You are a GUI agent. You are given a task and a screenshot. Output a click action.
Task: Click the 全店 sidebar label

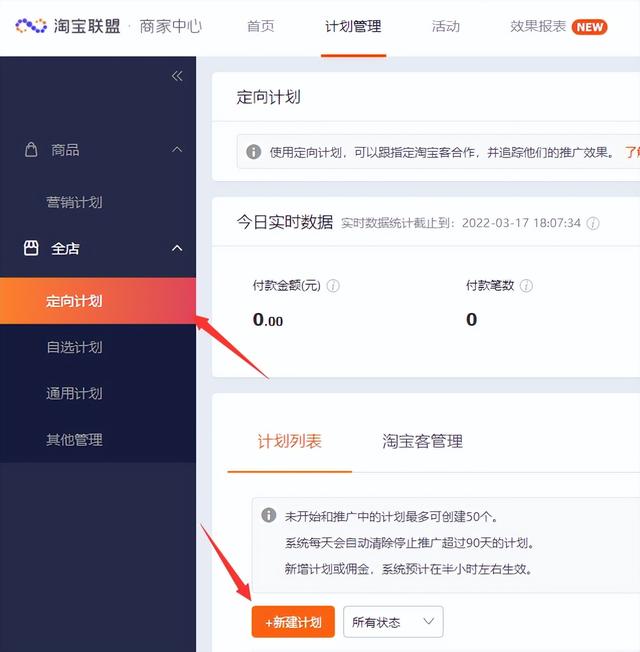[65, 248]
